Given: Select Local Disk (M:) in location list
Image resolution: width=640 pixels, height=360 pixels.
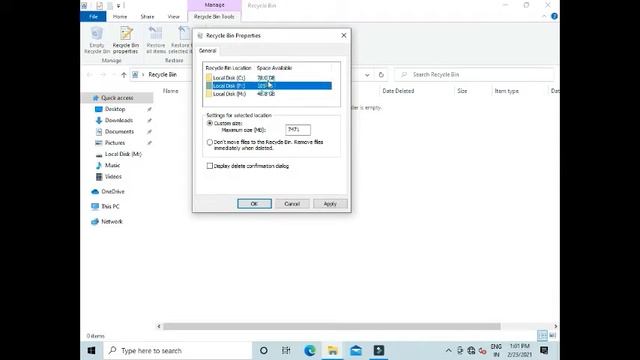Looking at the screenshot, I should (x=269, y=94).
